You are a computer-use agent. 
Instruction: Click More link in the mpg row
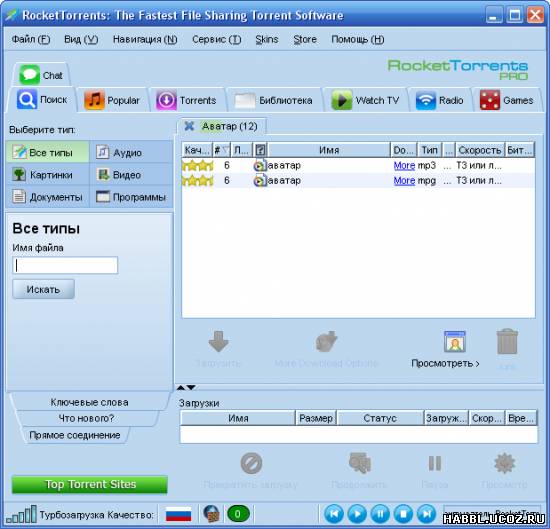[404, 181]
